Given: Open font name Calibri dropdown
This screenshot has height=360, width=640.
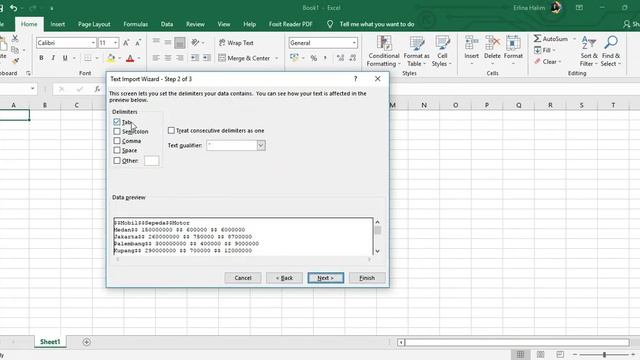Looking at the screenshot, I should click(x=93, y=43).
